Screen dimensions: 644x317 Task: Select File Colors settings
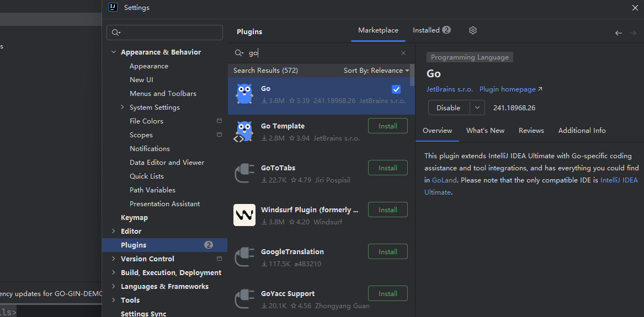coord(147,121)
